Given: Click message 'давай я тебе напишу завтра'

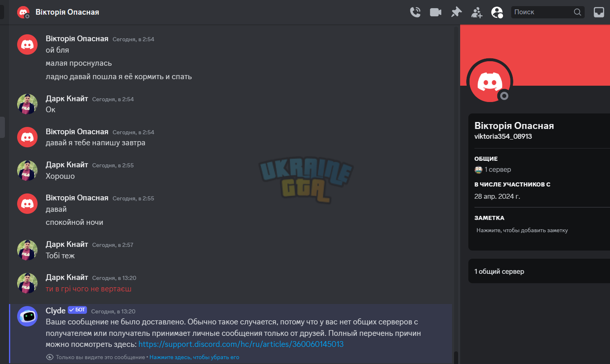Looking at the screenshot, I should 96,143.
